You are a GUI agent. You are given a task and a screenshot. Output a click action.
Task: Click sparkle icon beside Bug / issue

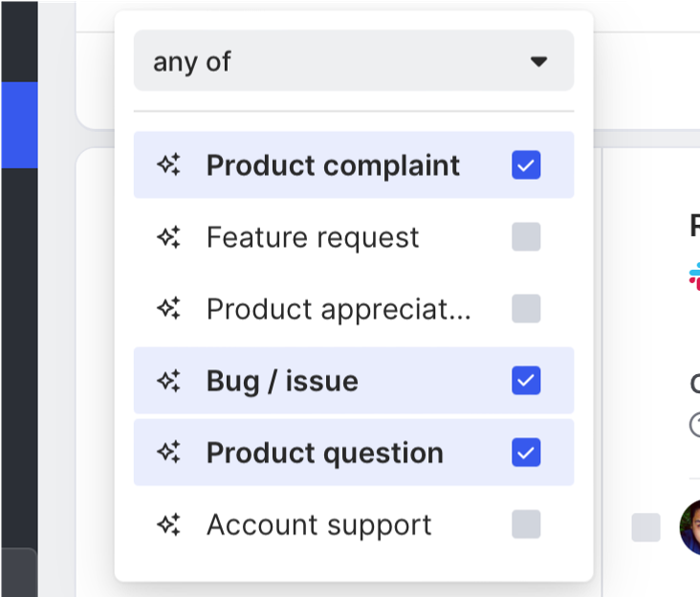169,381
